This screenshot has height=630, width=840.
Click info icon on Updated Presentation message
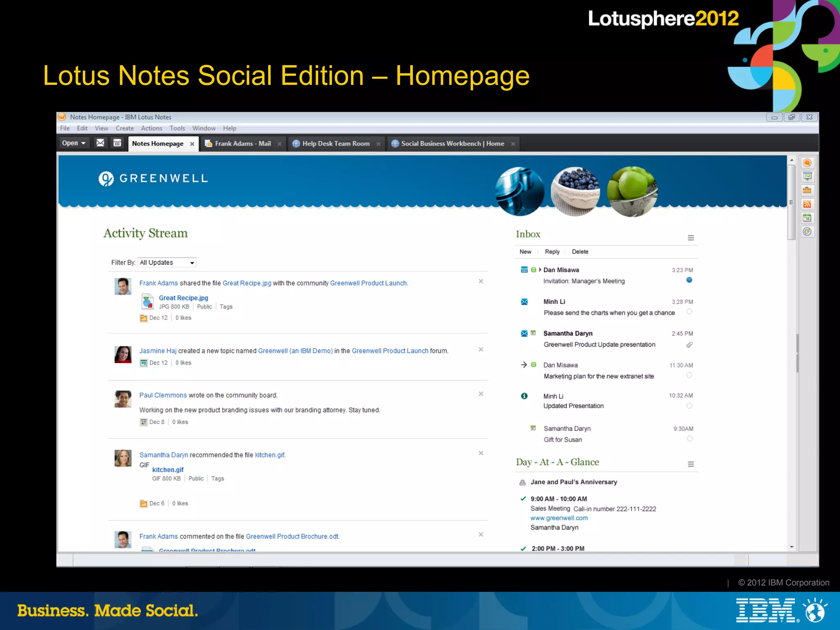pyautogui.click(x=524, y=396)
